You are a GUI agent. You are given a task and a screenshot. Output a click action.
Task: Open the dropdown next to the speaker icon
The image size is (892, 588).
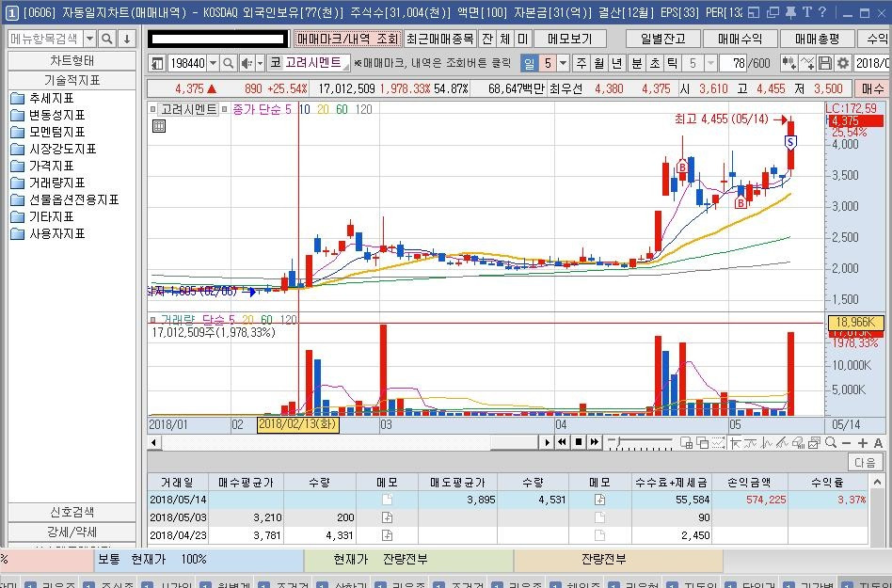point(260,63)
